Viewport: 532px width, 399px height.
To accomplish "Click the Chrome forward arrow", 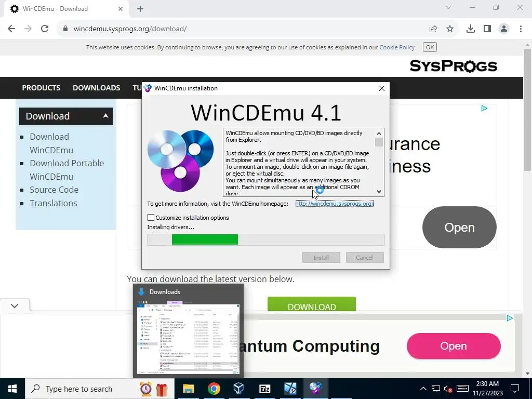I will [28, 29].
